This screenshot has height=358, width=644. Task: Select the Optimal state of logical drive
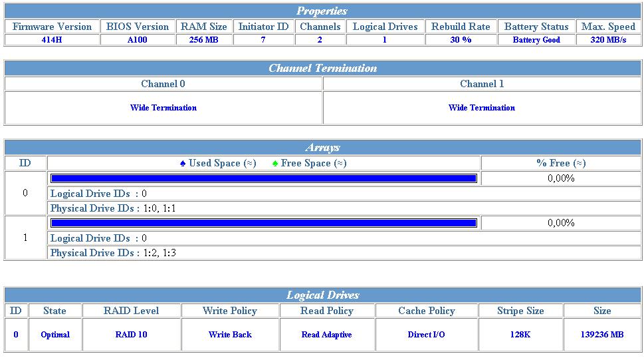[x=55, y=335]
